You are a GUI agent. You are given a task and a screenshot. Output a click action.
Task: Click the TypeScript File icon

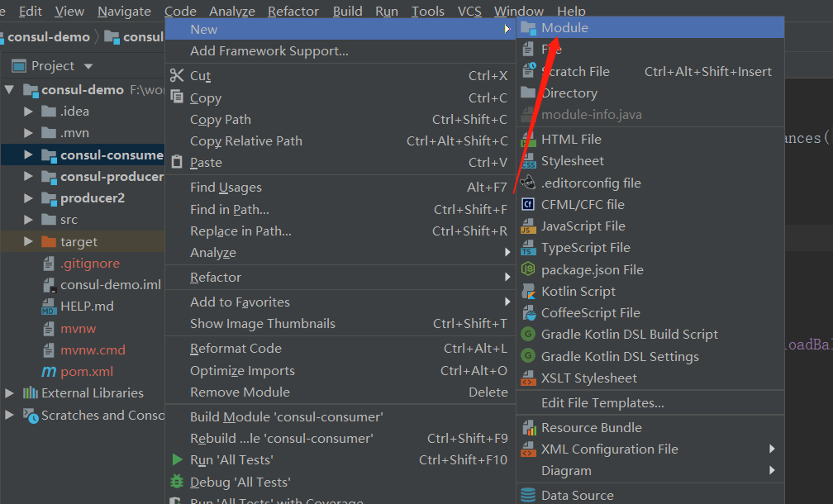click(528, 248)
